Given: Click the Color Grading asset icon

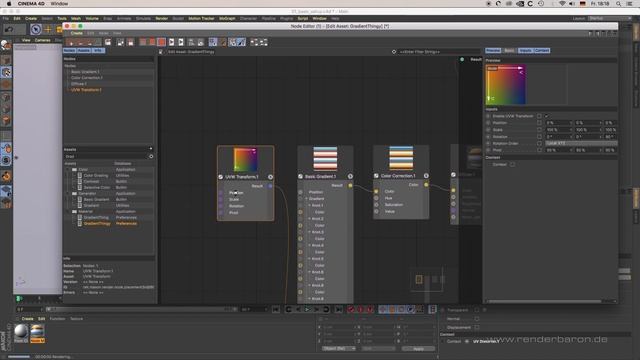Looking at the screenshot, I should 80,176.
